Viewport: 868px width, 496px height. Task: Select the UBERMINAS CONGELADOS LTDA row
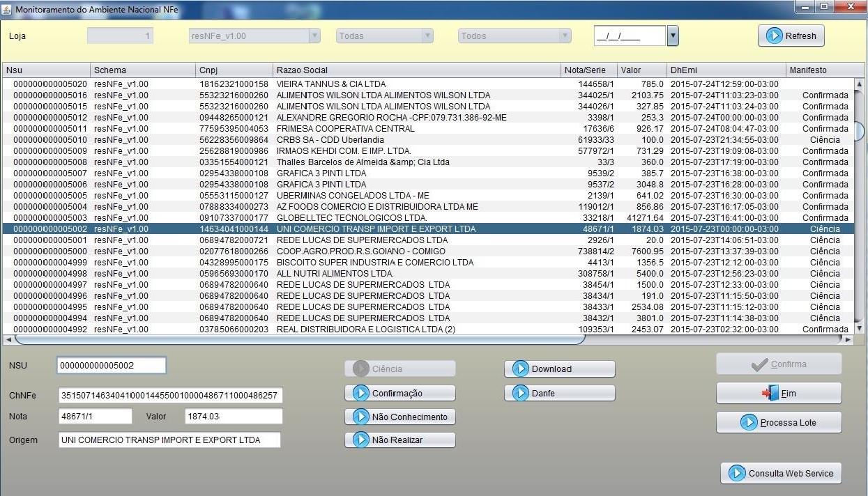(428, 195)
